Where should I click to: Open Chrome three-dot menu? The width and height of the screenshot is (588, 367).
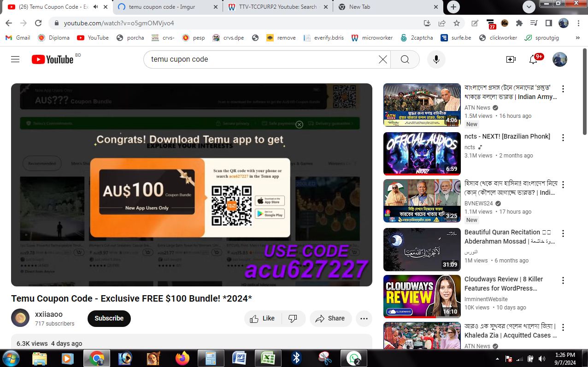tap(578, 23)
